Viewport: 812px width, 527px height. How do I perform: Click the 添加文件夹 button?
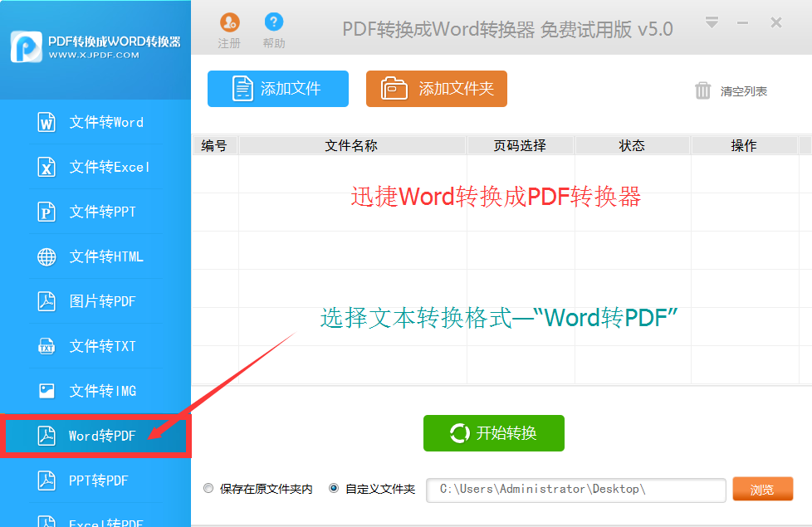pos(436,89)
